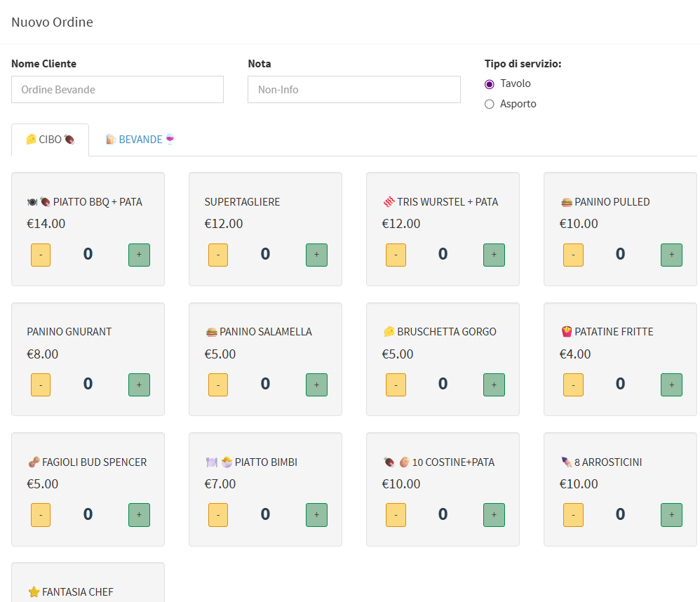
Task: Remove one PANINO SALAMELLA using minus
Action: 218,384
